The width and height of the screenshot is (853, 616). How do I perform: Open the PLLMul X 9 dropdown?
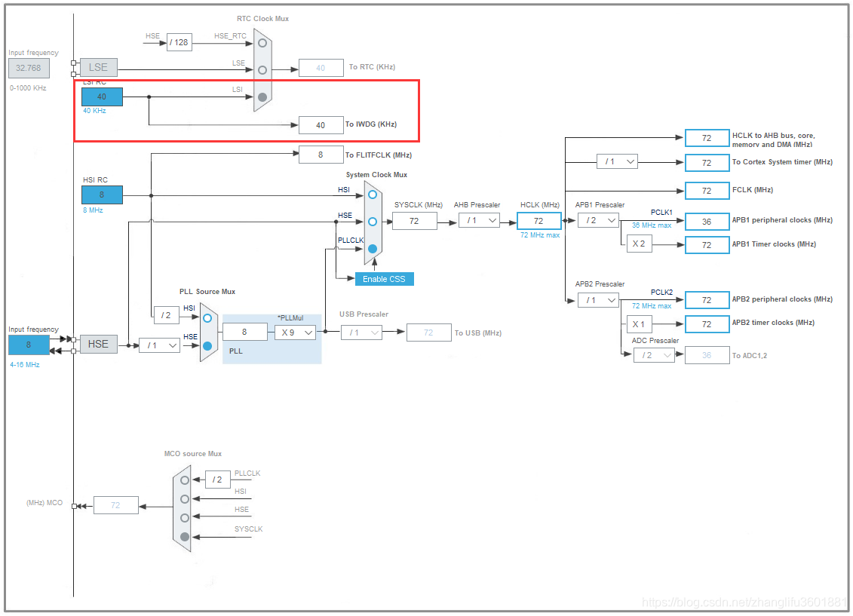pos(296,333)
